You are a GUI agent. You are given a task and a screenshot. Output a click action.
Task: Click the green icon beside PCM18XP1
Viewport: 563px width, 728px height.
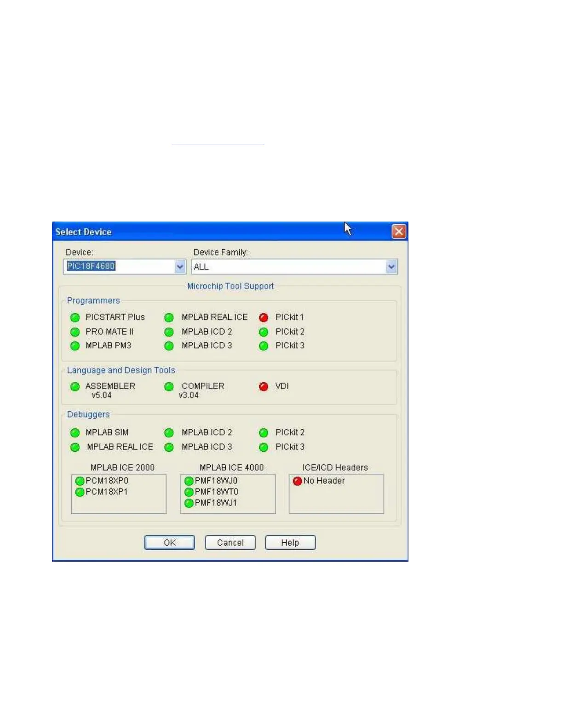tap(80, 492)
